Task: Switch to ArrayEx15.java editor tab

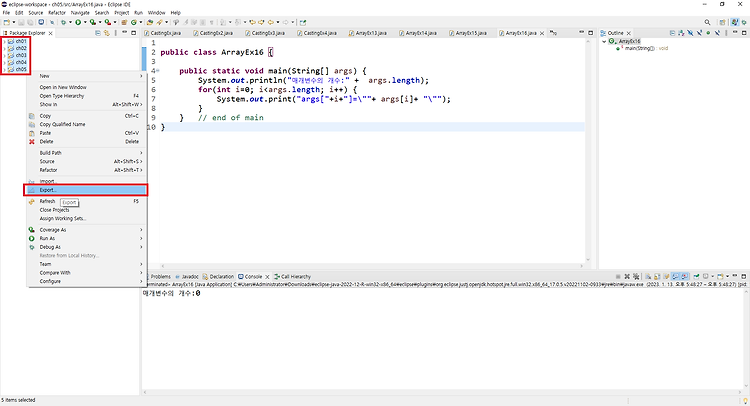Action: 468,33
